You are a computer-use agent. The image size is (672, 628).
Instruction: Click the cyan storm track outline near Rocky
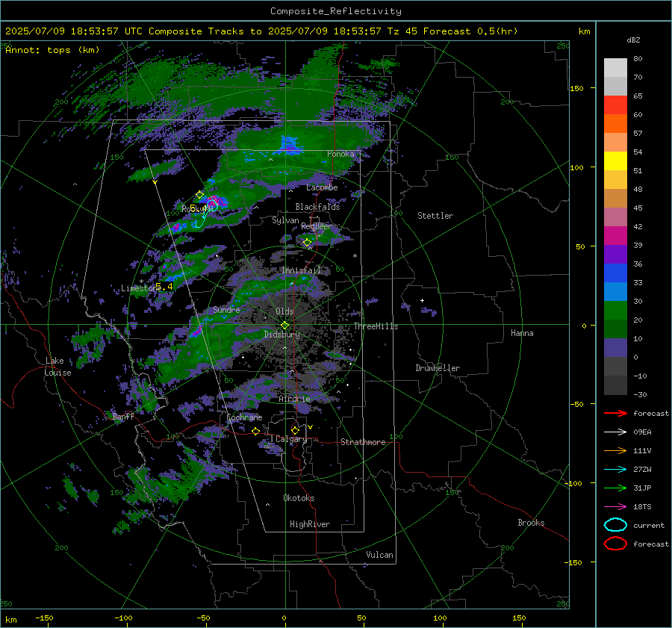point(207,213)
